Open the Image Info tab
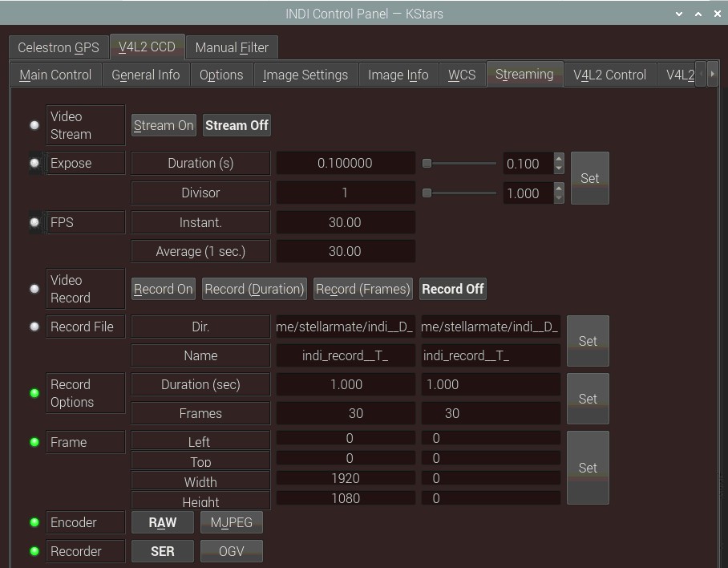 (x=398, y=75)
